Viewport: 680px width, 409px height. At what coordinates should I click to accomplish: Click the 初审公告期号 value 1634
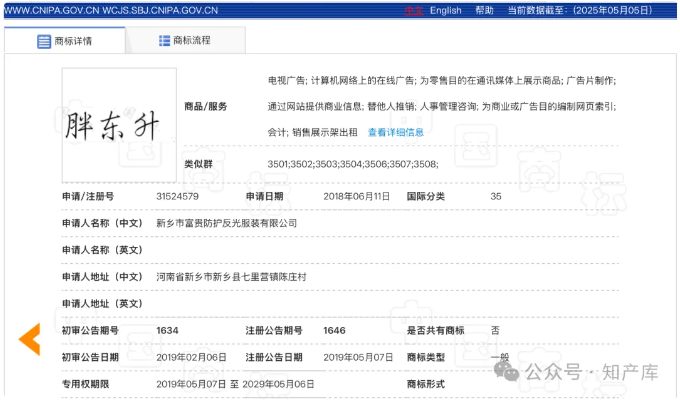(166, 330)
